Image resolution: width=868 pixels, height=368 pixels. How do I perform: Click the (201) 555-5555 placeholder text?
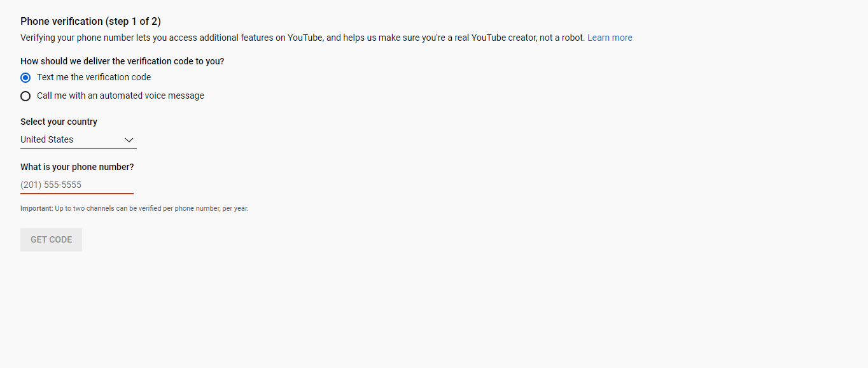click(51, 185)
